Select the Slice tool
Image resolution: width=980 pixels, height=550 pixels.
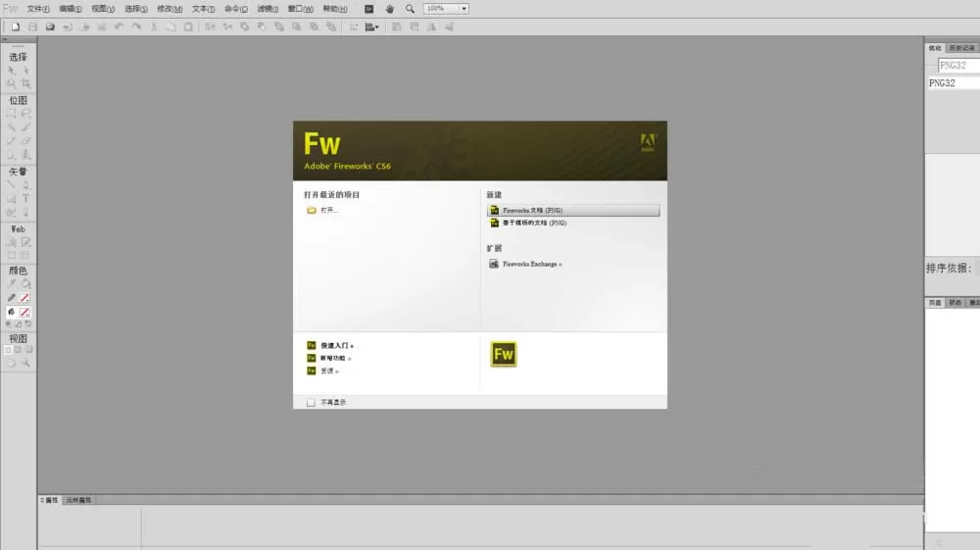(25, 242)
